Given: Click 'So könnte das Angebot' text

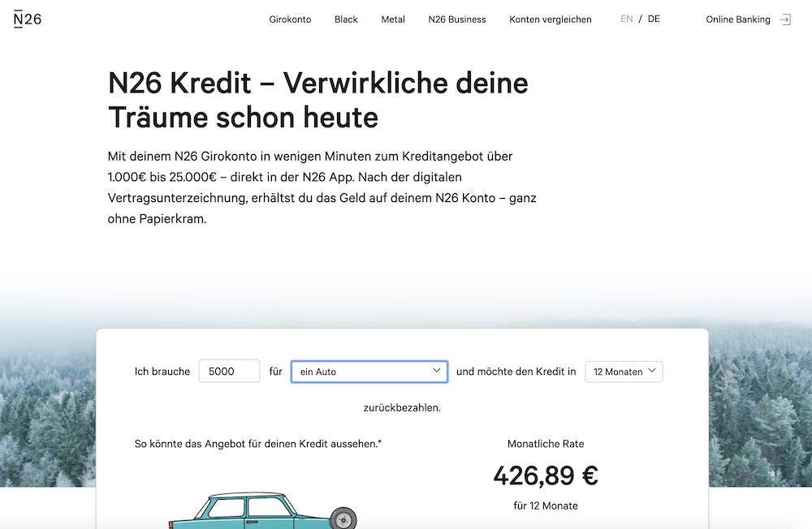Looking at the screenshot, I should click(x=258, y=444).
